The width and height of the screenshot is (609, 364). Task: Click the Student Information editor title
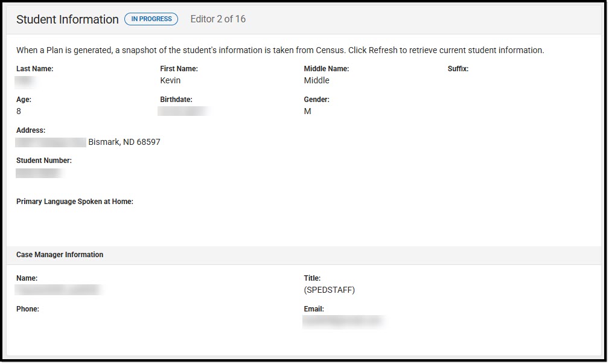click(66, 19)
